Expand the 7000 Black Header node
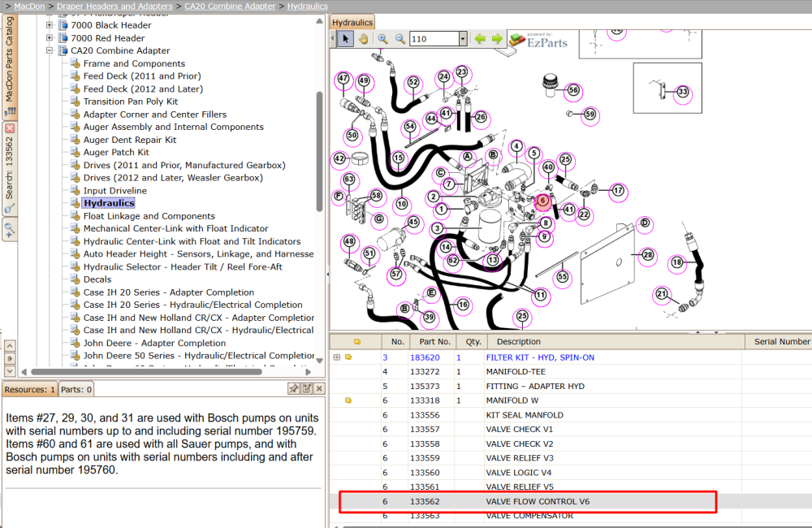 (50, 25)
